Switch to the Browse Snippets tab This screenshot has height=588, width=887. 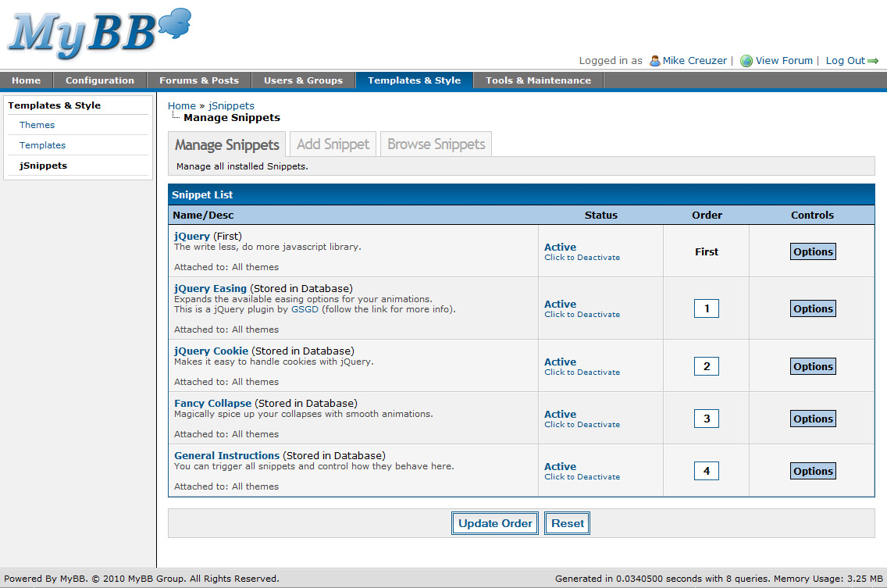coord(436,144)
